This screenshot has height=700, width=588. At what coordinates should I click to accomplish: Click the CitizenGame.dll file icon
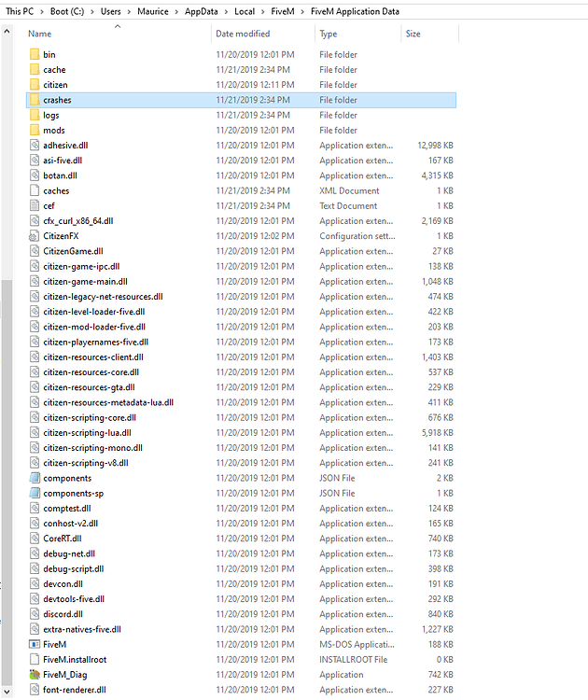pyautogui.click(x=35, y=251)
